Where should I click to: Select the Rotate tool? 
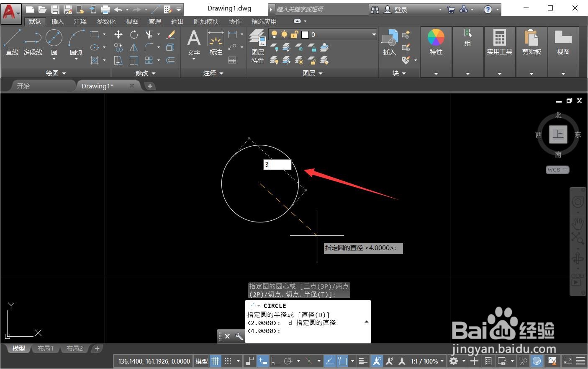pos(134,34)
